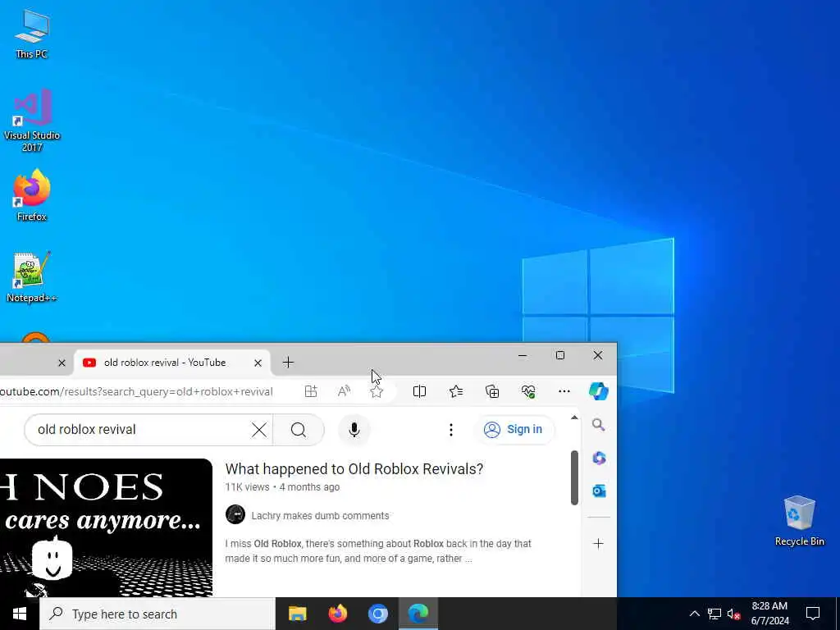Viewport: 840px width, 630px height.
Task: Open network status in system tray
Action: click(x=714, y=614)
